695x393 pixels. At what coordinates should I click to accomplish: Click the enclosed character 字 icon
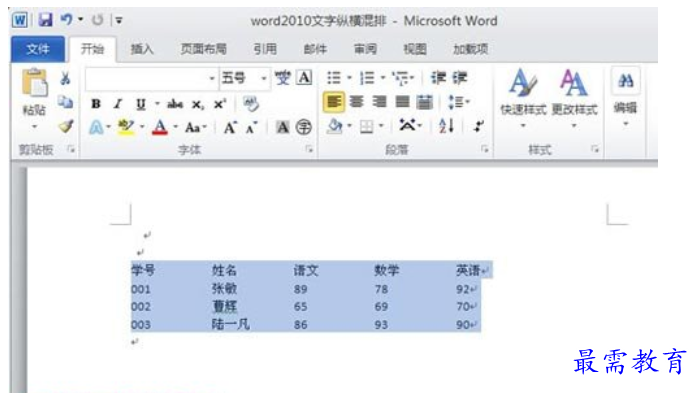(x=304, y=128)
